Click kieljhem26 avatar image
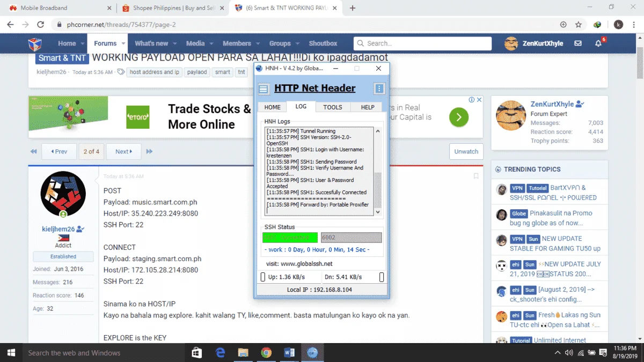 [x=63, y=194]
